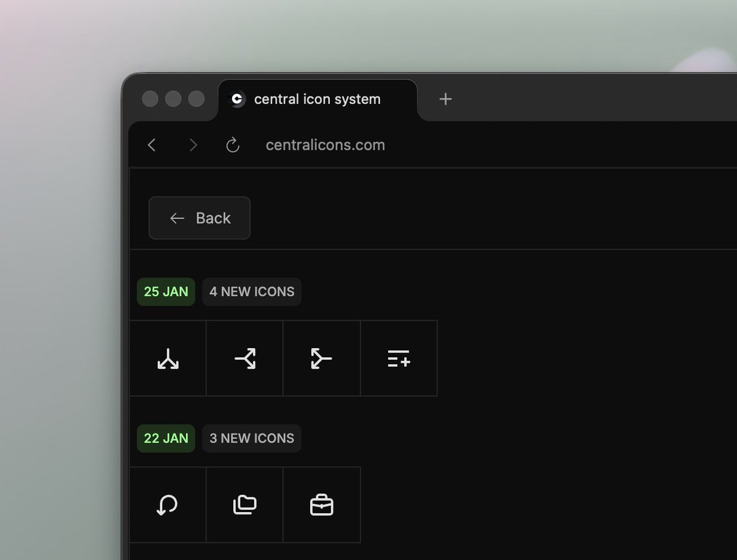Viewport: 737px width, 560px height.
Task: Select the merge arrows icon
Action: point(322,359)
